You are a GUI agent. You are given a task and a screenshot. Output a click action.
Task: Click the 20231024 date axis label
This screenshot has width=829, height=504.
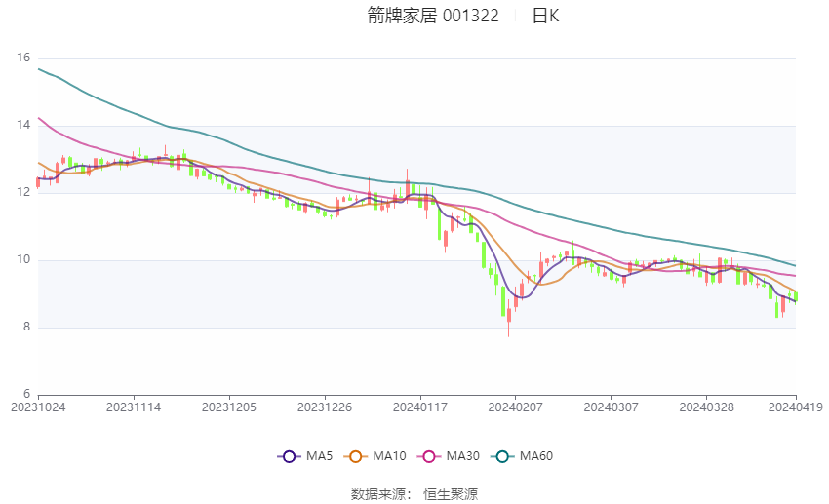pos(38,406)
